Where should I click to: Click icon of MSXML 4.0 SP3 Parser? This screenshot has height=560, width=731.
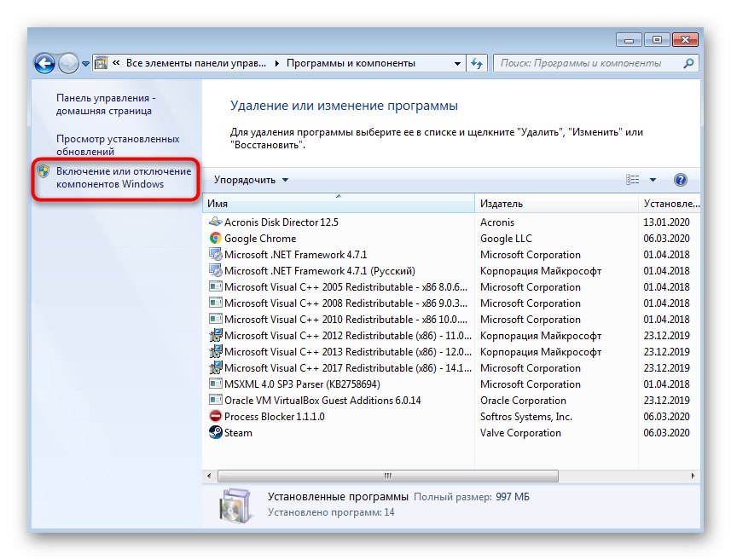click(216, 384)
